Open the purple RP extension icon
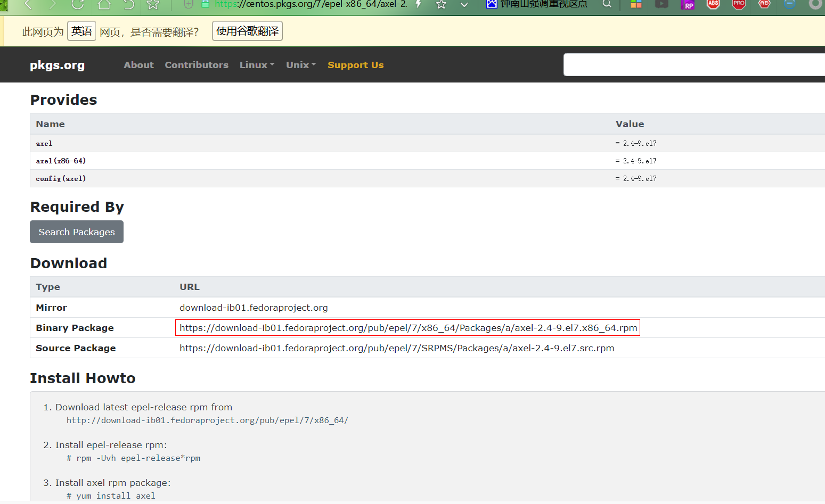This screenshot has width=825, height=504. tap(688, 4)
